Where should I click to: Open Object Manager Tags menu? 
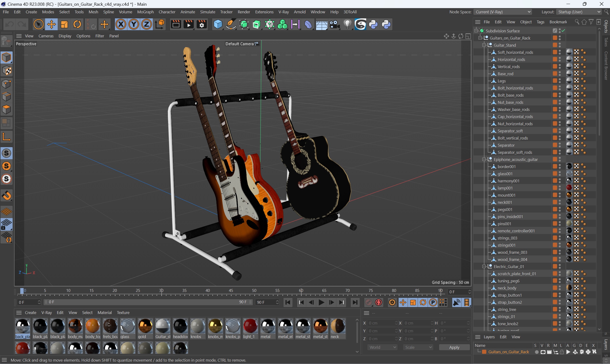pos(540,22)
